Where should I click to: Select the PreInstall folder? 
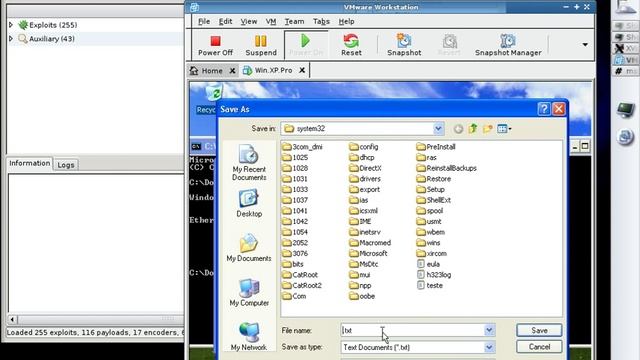pyautogui.click(x=436, y=147)
